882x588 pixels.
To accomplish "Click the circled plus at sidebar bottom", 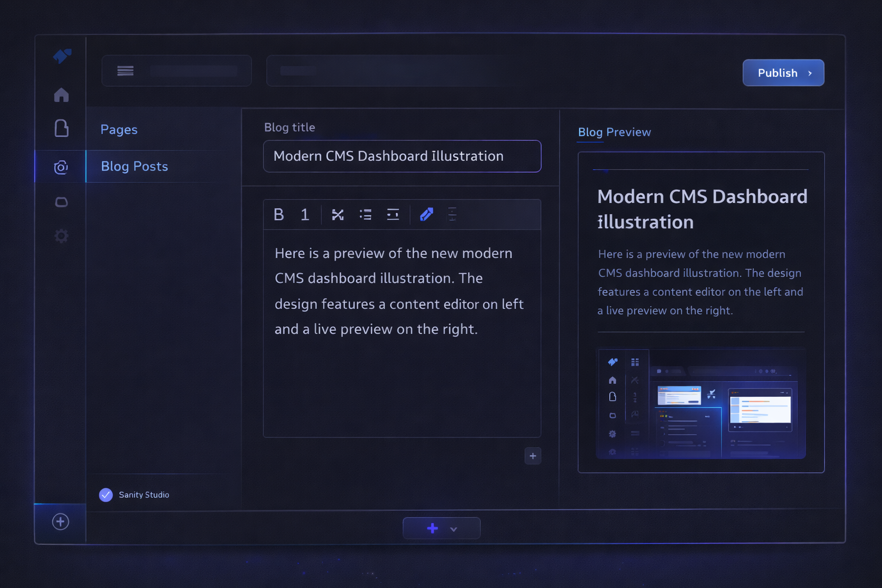I will (x=61, y=522).
